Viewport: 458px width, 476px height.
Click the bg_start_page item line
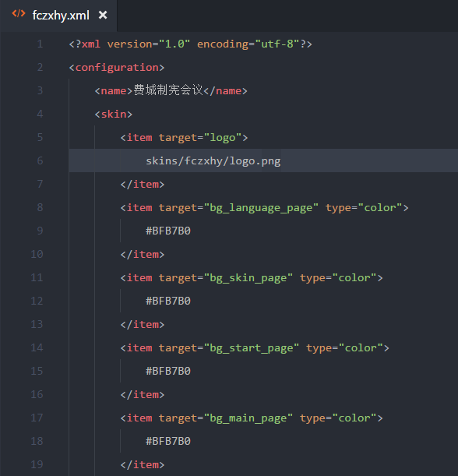255,348
